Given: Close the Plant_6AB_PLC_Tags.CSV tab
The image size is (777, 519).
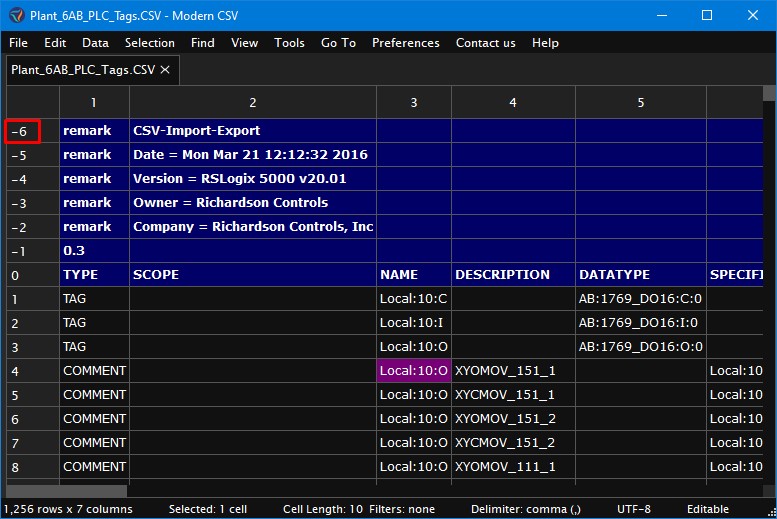Looking at the screenshot, I should pos(165,70).
